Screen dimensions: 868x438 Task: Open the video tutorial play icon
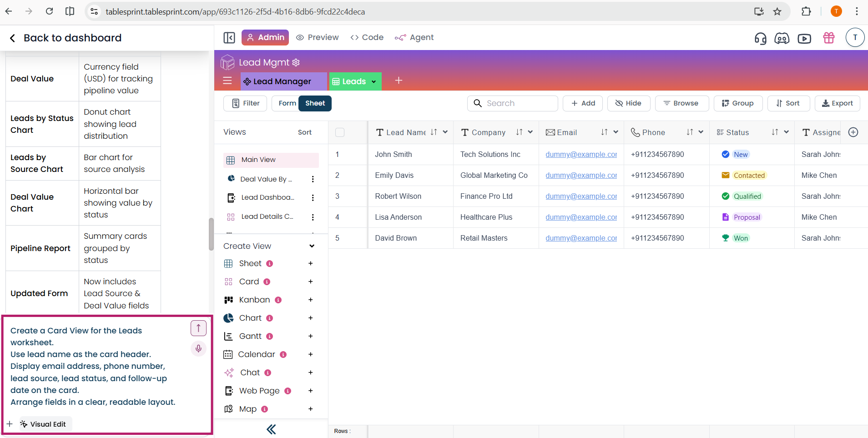click(804, 38)
